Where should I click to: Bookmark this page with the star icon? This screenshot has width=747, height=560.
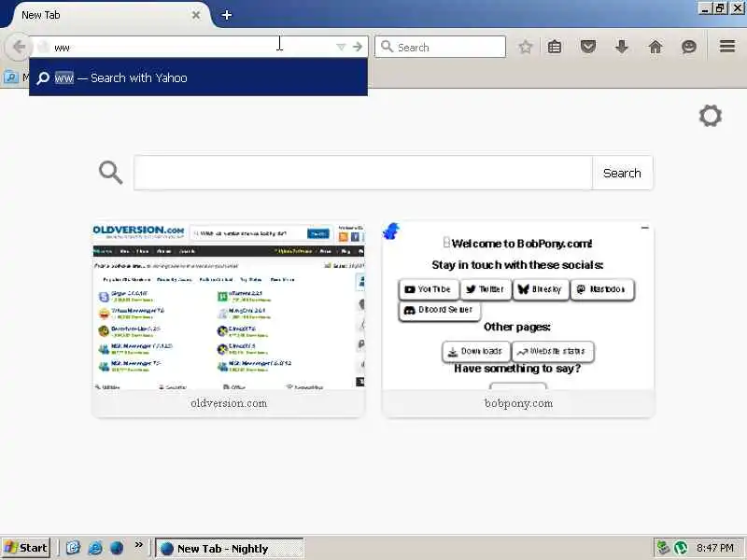525,47
